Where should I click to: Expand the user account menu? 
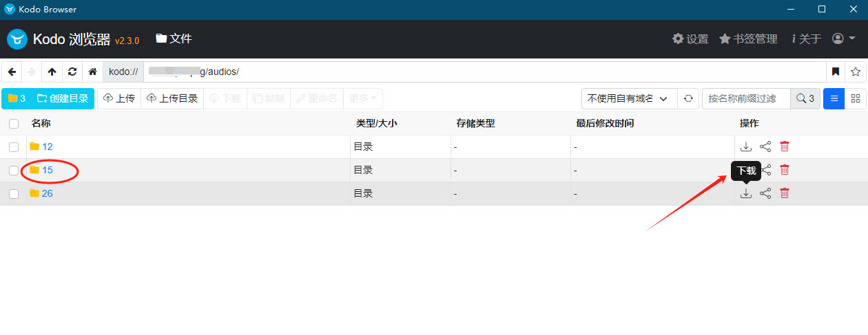coord(843,39)
